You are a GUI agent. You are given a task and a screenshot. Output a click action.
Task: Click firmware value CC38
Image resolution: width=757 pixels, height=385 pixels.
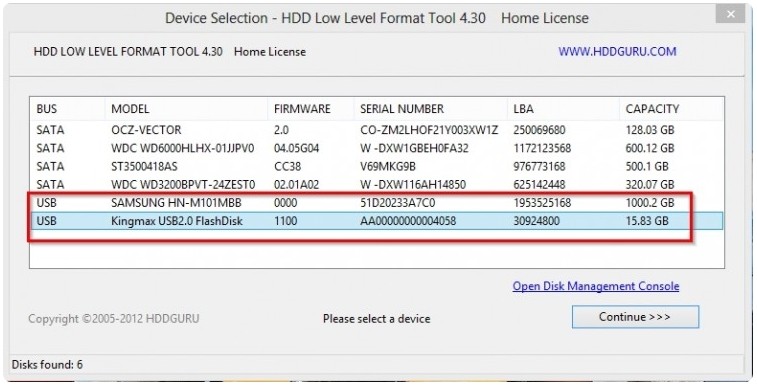(x=287, y=167)
